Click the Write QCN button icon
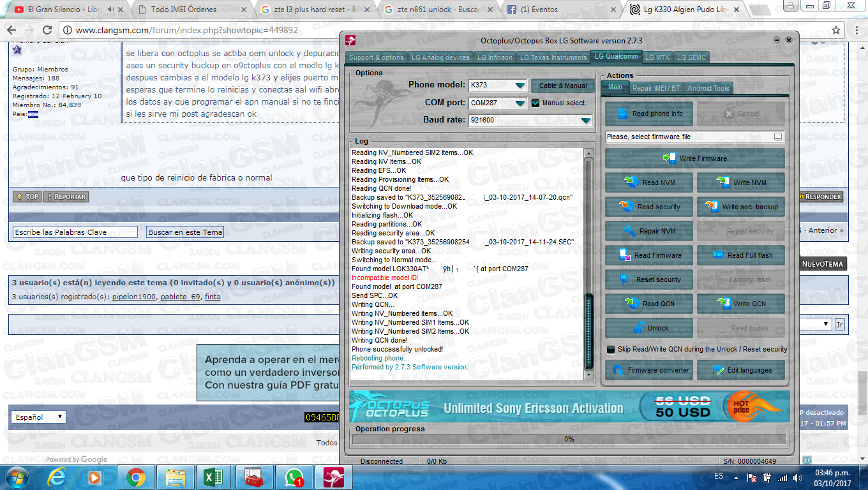Image resolution: width=868 pixels, height=490 pixels. (x=723, y=303)
